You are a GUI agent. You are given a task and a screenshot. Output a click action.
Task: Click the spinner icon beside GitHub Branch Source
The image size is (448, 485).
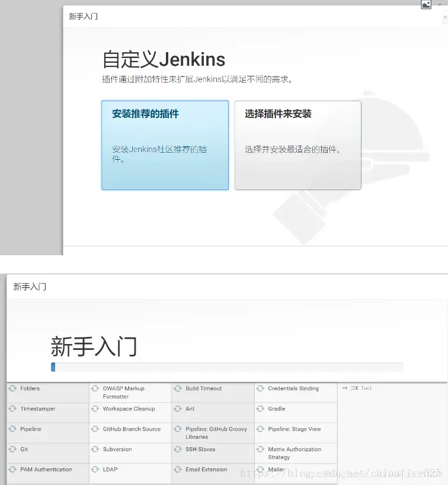95,429
